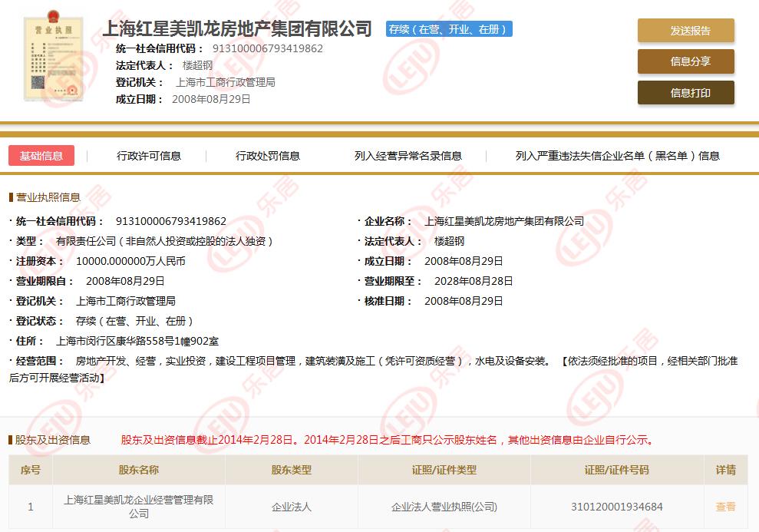Click the 成立日期 value in license info

click(x=464, y=261)
